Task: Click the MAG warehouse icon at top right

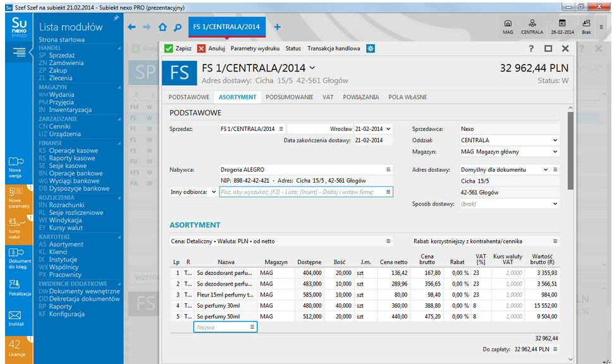Action: click(x=508, y=26)
